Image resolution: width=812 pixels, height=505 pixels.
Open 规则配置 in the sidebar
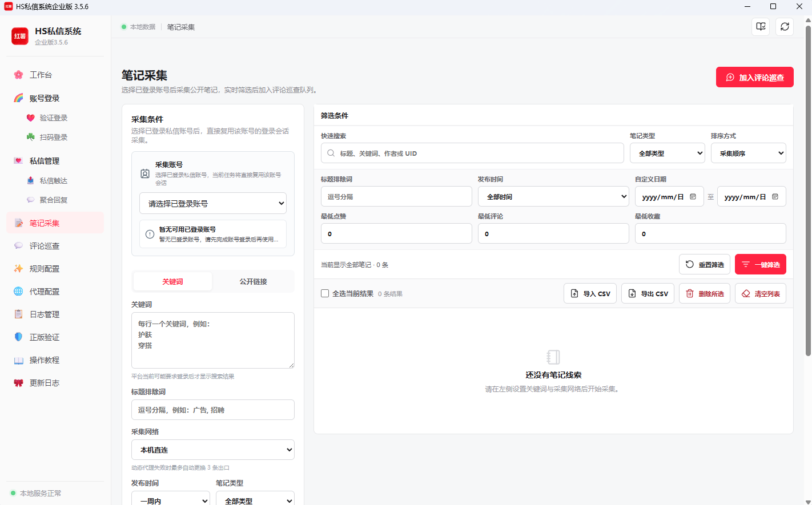point(55,269)
